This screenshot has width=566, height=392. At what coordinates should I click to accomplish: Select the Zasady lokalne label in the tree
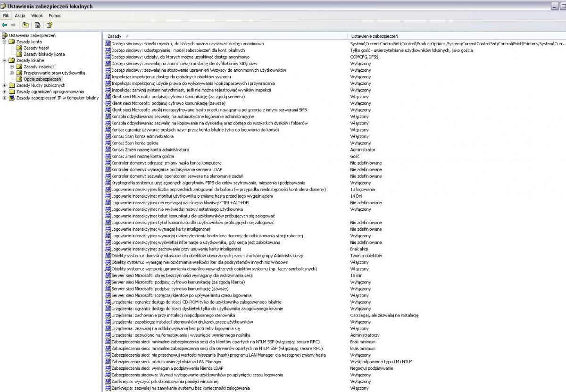[x=30, y=60]
